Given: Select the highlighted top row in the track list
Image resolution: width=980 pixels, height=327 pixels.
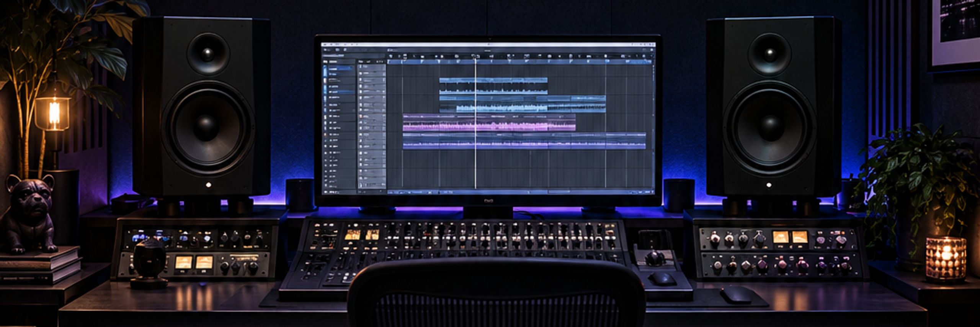Looking at the screenshot, I should [340, 69].
